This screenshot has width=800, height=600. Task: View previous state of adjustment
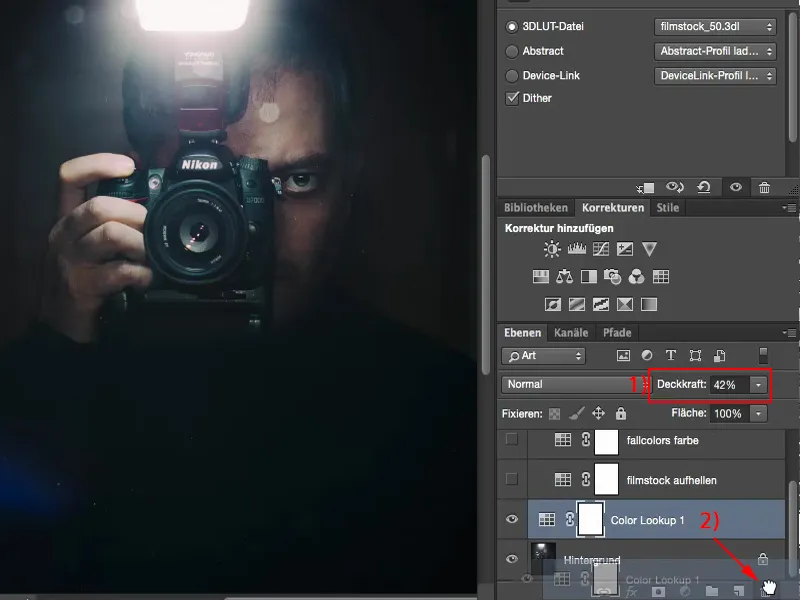click(x=674, y=187)
